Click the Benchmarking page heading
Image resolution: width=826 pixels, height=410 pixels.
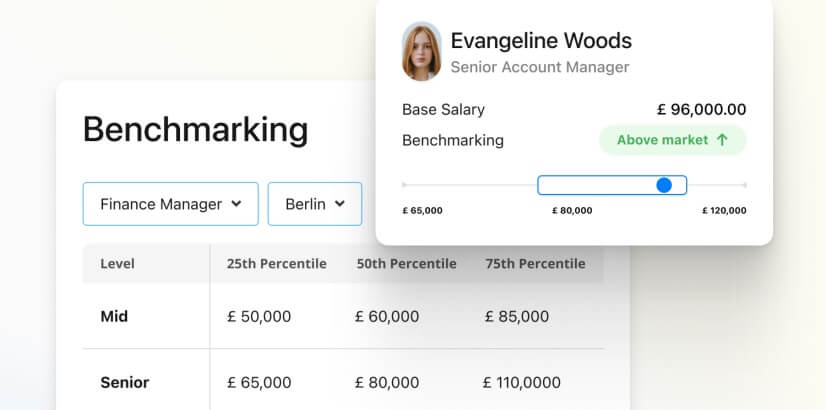click(x=195, y=130)
